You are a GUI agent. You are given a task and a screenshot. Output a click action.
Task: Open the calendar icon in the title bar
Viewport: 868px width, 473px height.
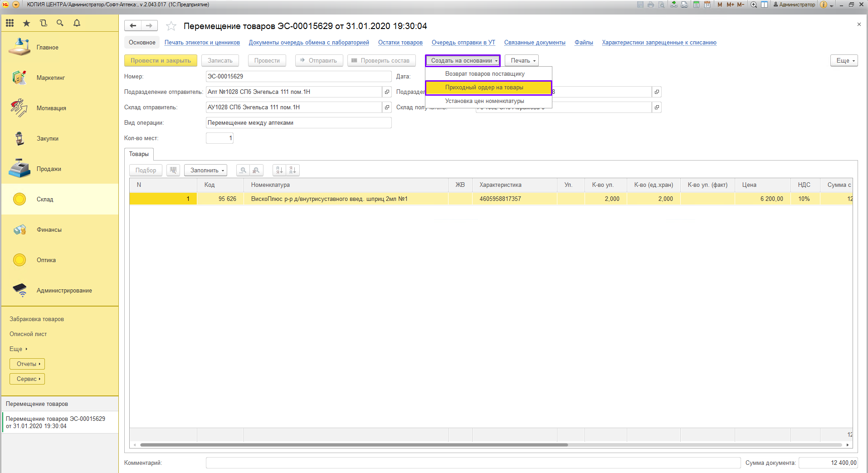pyautogui.click(x=707, y=5)
